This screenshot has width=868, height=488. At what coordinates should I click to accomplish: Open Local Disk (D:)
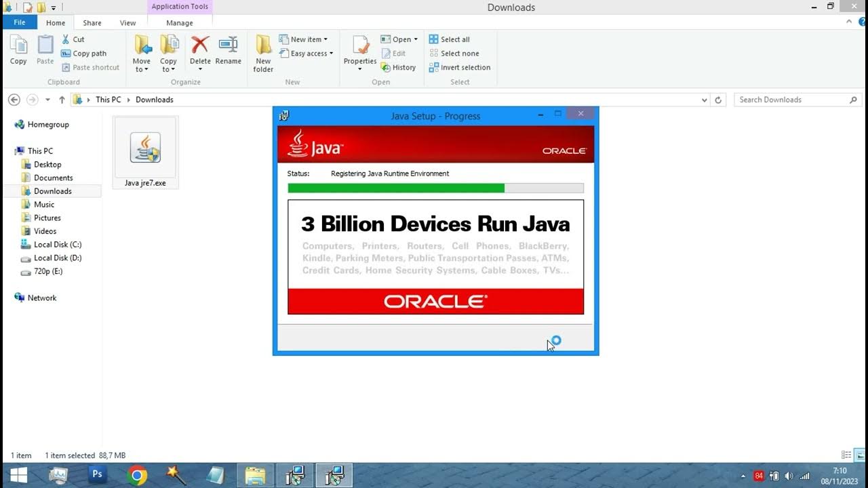[x=52, y=258]
